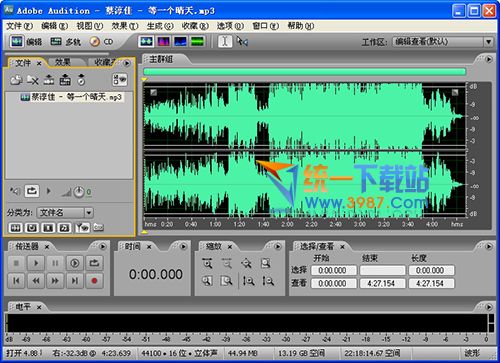This screenshot has width=500, height=363.
Task: Select the time selection I-beam tool
Action: 225,41
